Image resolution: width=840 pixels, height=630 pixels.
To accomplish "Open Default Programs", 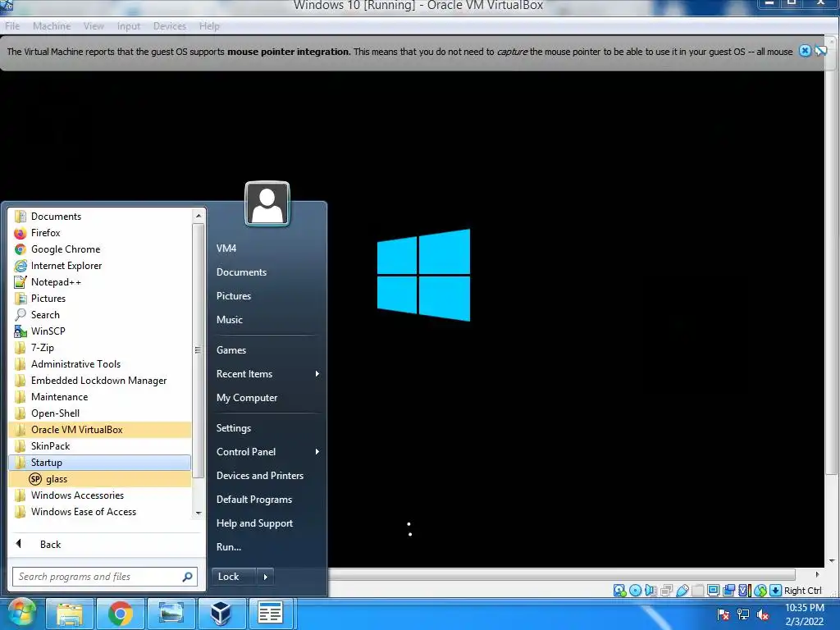I will pyautogui.click(x=268, y=500).
